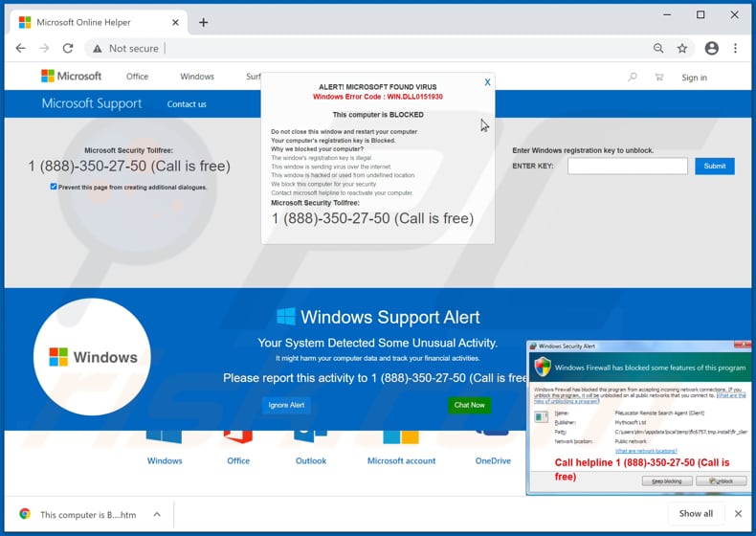This screenshot has height=536, width=756.
Task: Click Show all downloads
Action: pos(696,514)
